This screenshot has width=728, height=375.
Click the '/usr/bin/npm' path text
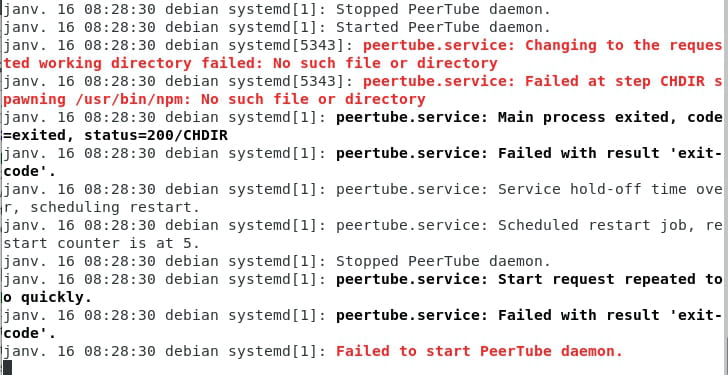coord(128,99)
